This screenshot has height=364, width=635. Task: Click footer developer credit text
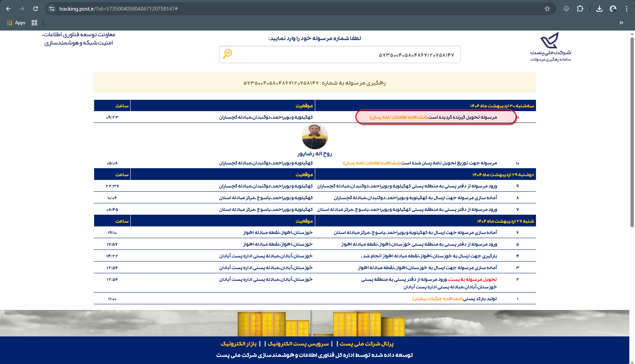[x=314, y=355]
